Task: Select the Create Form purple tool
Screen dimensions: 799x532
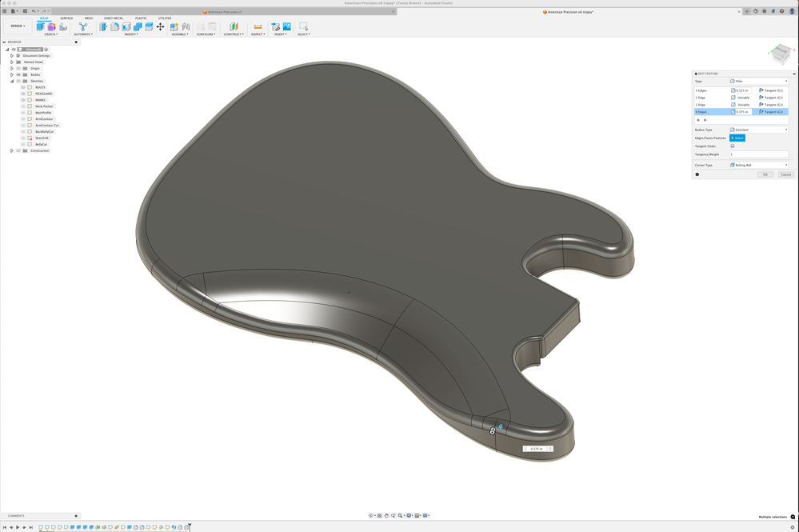Action: click(x=51, y=26)
